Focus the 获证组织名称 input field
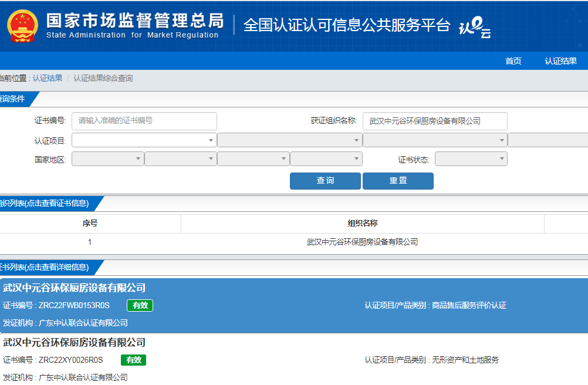 pyautogui.click(x=435, y=121)
